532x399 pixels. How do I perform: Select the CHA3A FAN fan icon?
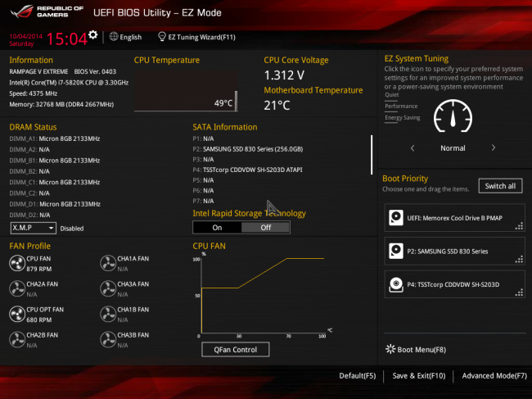click(x=108, y=288)
